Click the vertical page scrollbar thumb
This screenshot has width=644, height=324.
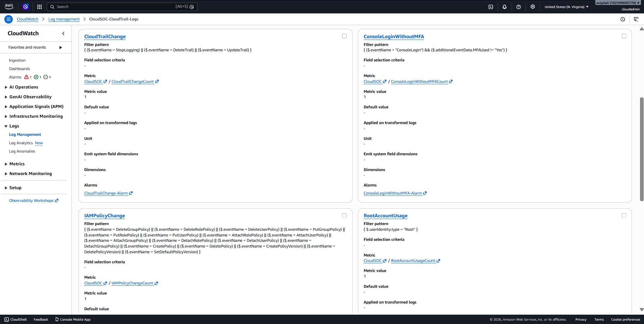(x=642, y=149)
